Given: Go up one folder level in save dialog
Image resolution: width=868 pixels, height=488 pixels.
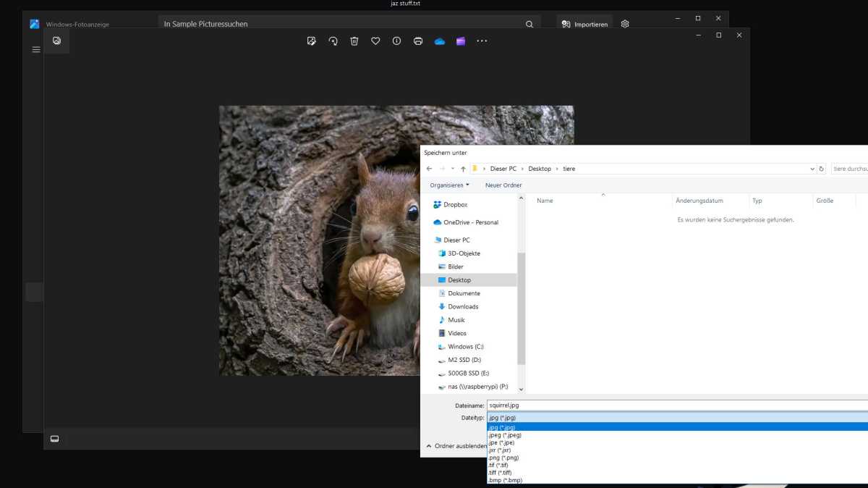Looking at the screenshot, I should tap(463, 169).
